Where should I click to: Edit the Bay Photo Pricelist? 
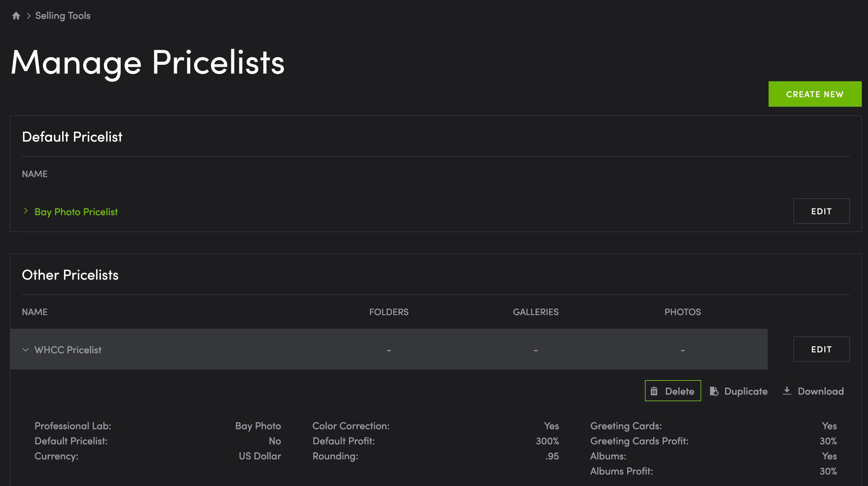(x=821, y=211)
